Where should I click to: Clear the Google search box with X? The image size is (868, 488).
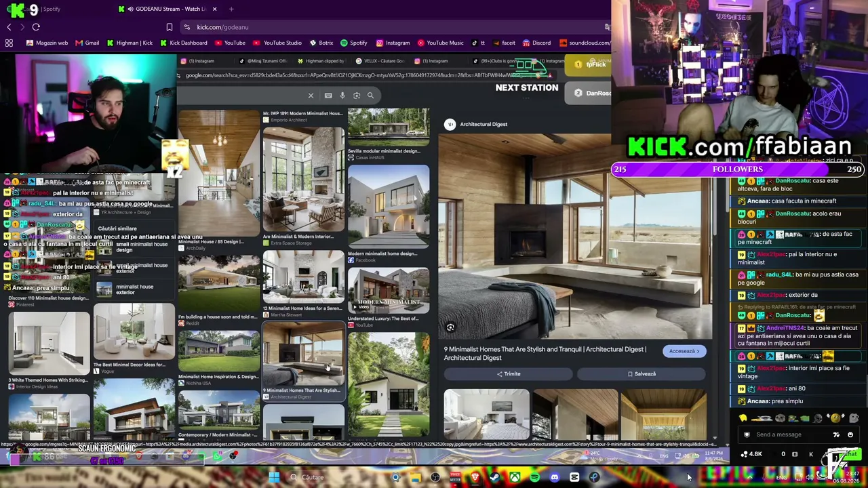[x=311, y=96]
